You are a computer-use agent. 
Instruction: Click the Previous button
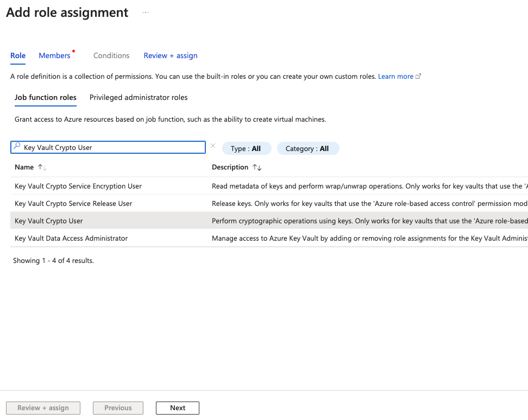click(118, 408)
